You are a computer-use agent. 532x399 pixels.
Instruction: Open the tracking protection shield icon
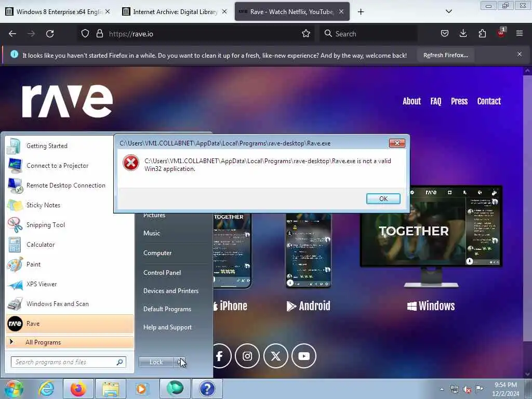(85, 34)
